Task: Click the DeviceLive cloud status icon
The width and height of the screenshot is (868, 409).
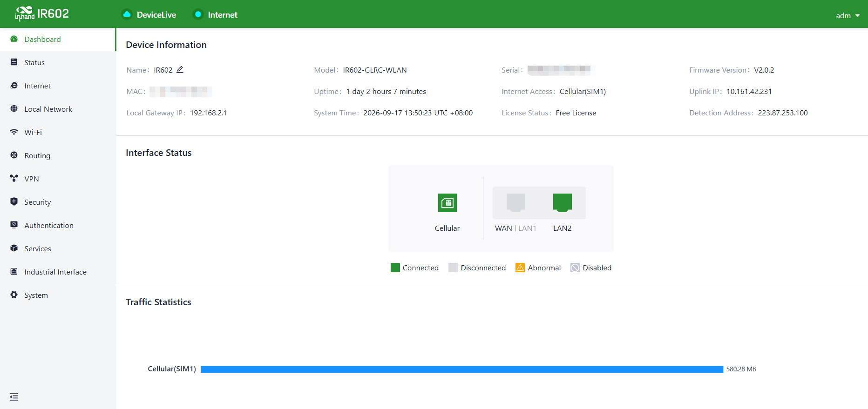Action: point(127,14)
